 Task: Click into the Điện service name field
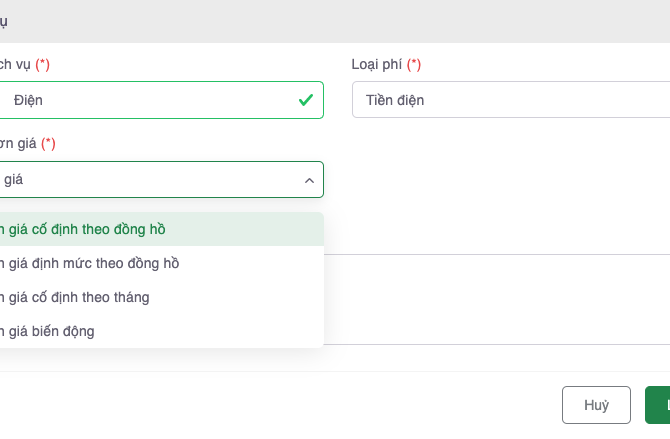(x=150, y=100)
